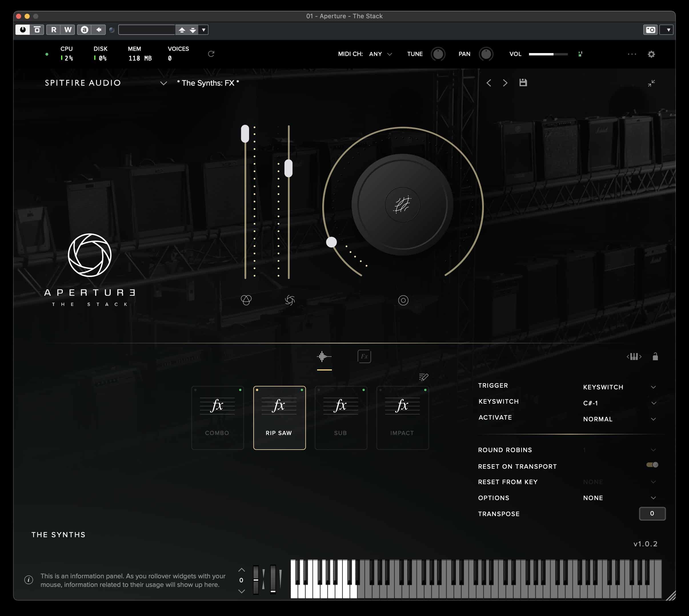
Task: Click the window resize grip at bottom right
Action: click(670, 595)
